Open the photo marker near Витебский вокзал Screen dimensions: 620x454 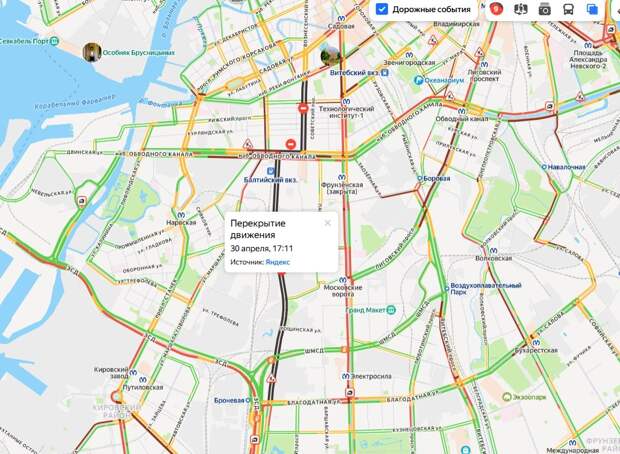point(330,55)
